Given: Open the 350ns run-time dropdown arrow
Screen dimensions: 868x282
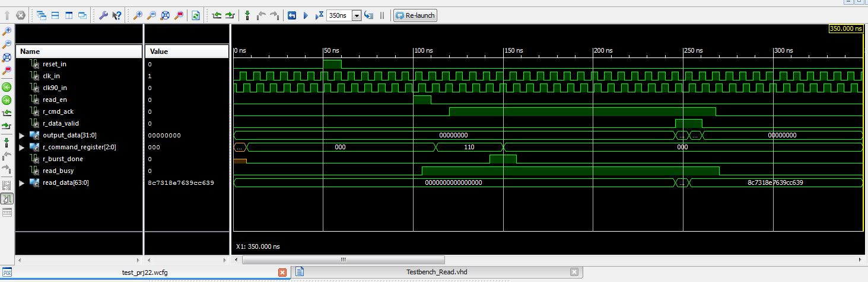Looking at the screenshot, I should pyautogui.click(x=357, y=15).
